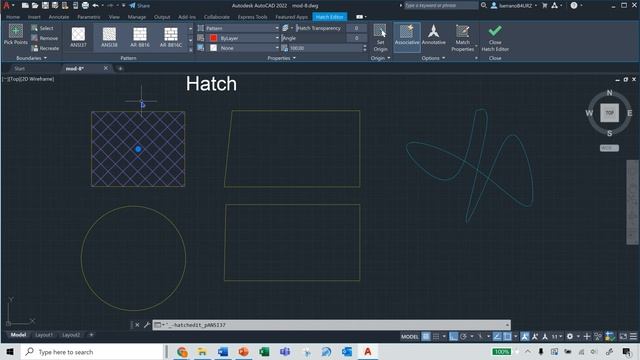Viewport: 640px width, 360px height.
Task: Adjust the hatch scale stepper arrows
Action: click(x=364, y=48)
